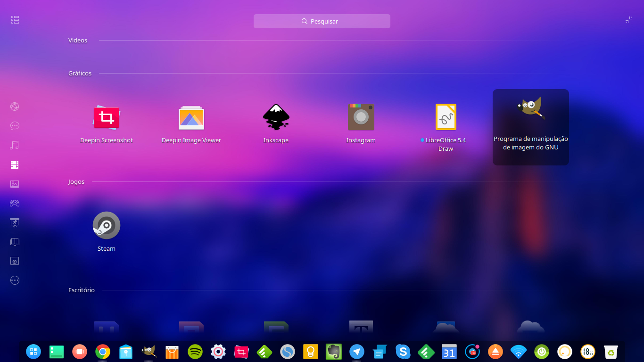Jump to the Others three-dots category icon
644x362 pixels.
coord(15,280)
